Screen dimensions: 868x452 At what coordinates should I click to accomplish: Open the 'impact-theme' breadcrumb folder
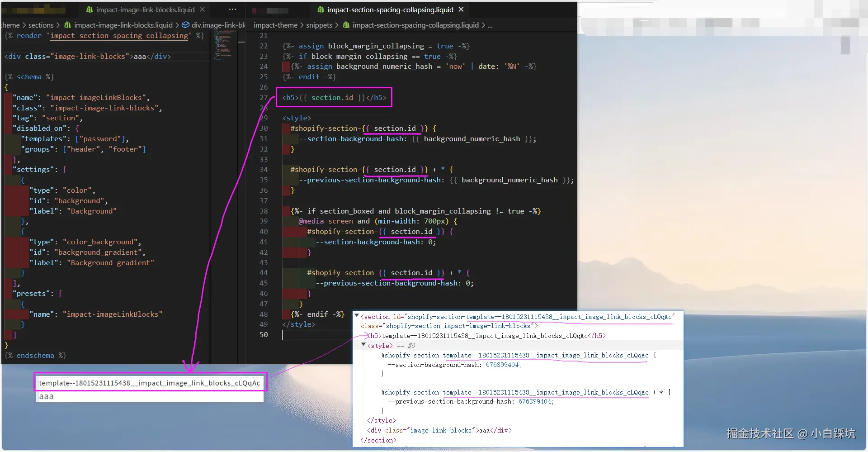pos(275,25)
